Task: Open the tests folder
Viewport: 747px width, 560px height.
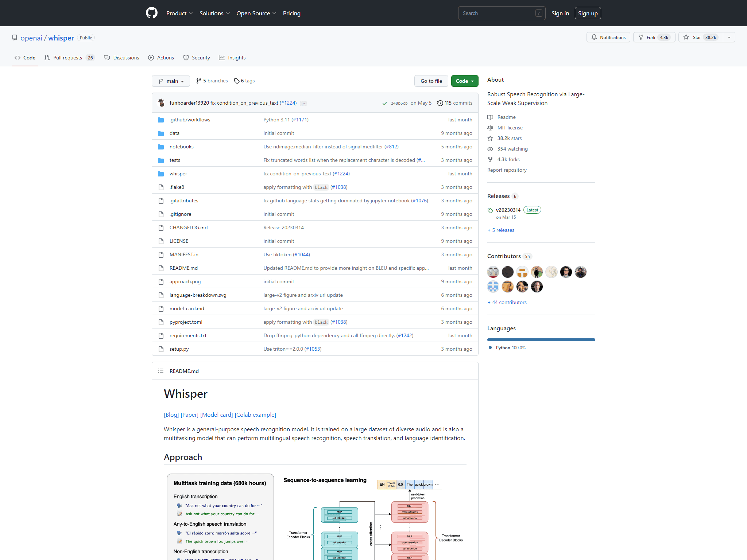Action: [x=175, y=160]
